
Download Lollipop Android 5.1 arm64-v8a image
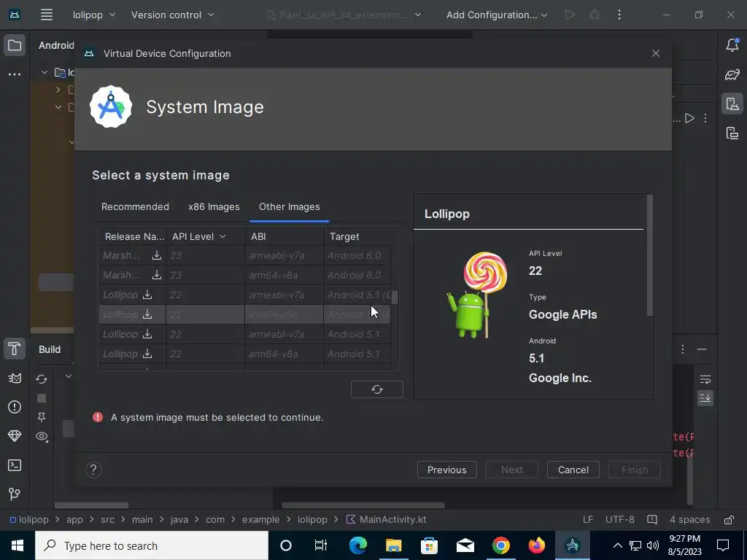pyautogui.click(x=147, y=354)
